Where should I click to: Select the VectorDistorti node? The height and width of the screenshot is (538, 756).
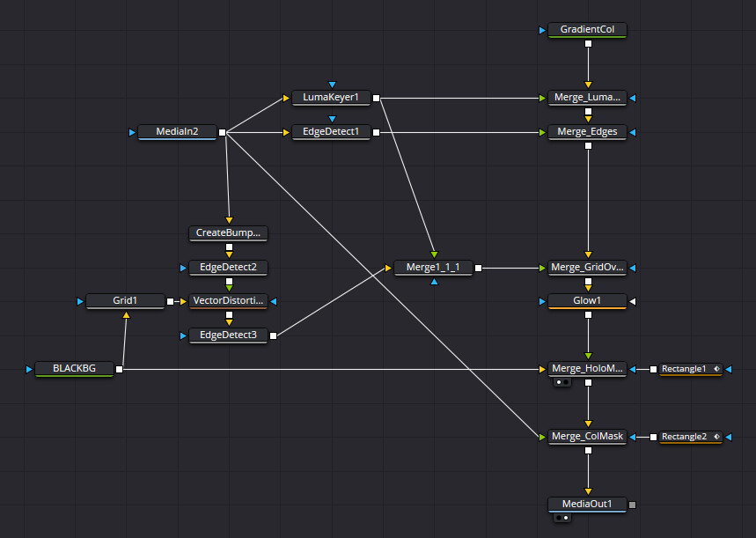pyautogui.click(x=228, y=301)
